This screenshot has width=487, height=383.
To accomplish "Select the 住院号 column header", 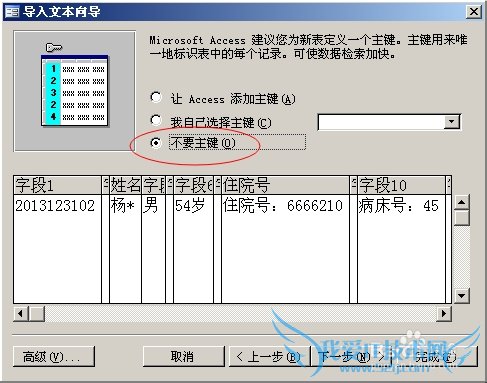I will pos(285,185).
